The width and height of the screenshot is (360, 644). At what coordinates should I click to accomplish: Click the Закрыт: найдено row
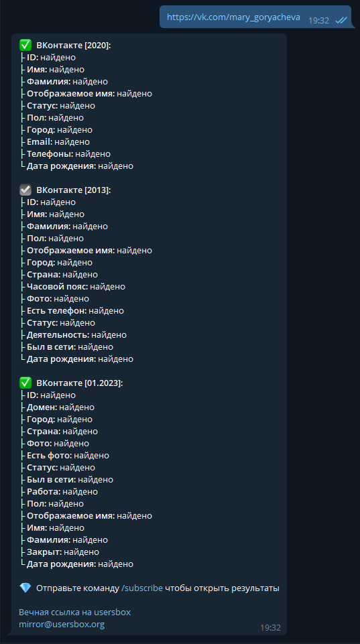(x=59, y=552)
